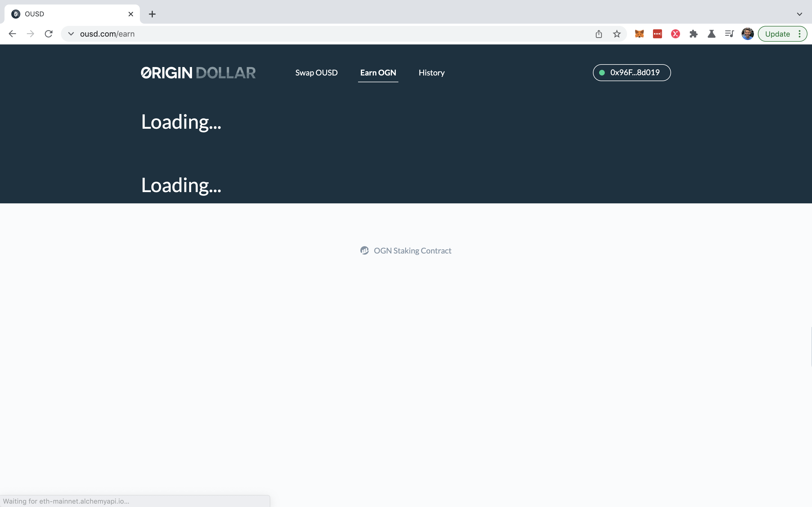Screen dimensions: 812x507
Task: Open the Chrome Labs flask icon
Action: 712,34
